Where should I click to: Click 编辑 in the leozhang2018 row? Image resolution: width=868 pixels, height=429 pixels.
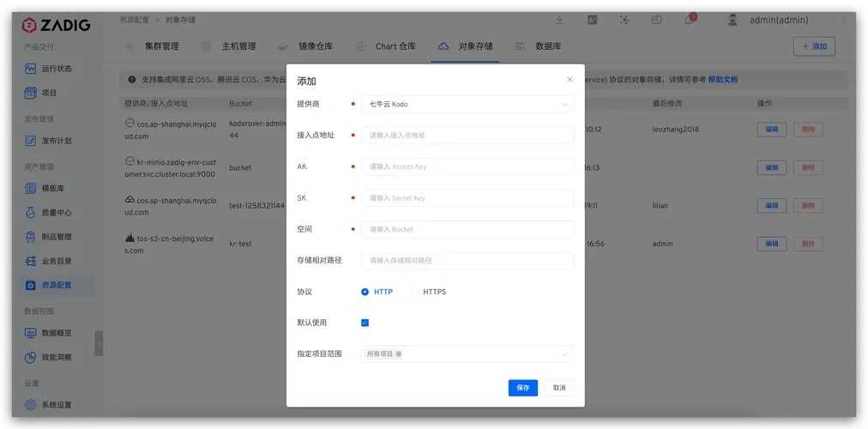tap(772, 130)
